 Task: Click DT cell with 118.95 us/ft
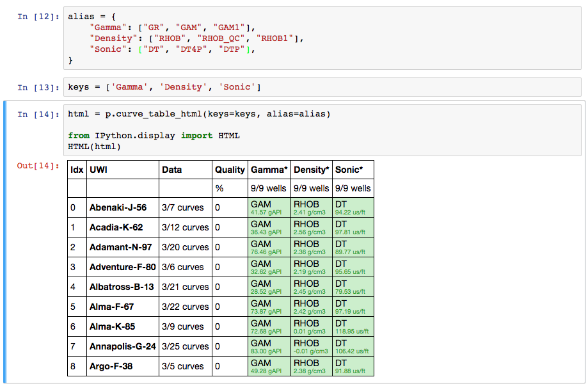[353, 326]
